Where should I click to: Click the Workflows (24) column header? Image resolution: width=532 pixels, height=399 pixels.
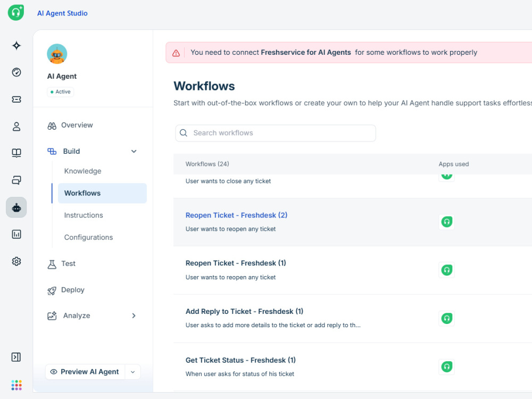207,164
